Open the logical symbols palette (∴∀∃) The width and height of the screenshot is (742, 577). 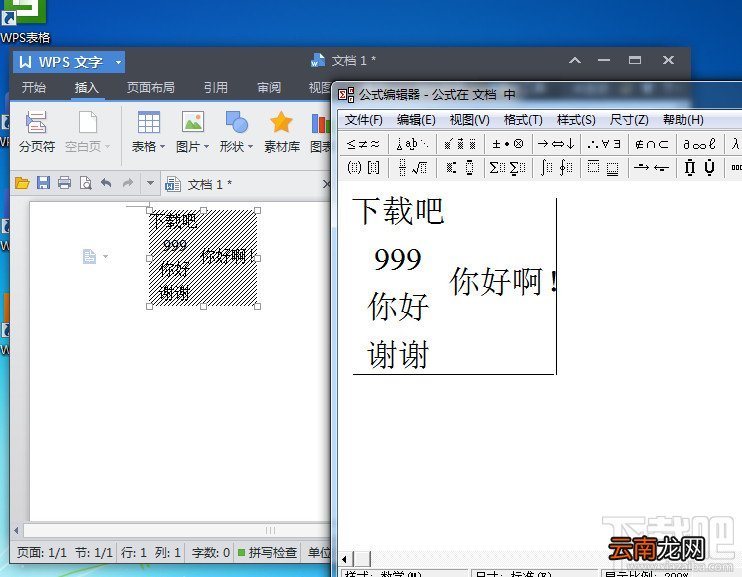(x=604, y=144)
